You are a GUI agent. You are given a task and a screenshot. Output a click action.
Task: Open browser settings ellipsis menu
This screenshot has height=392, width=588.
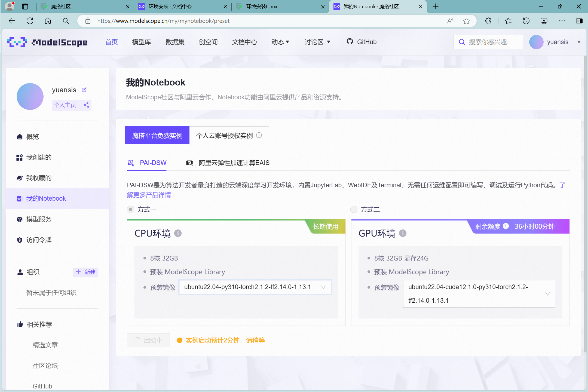[x=562, y=21]
